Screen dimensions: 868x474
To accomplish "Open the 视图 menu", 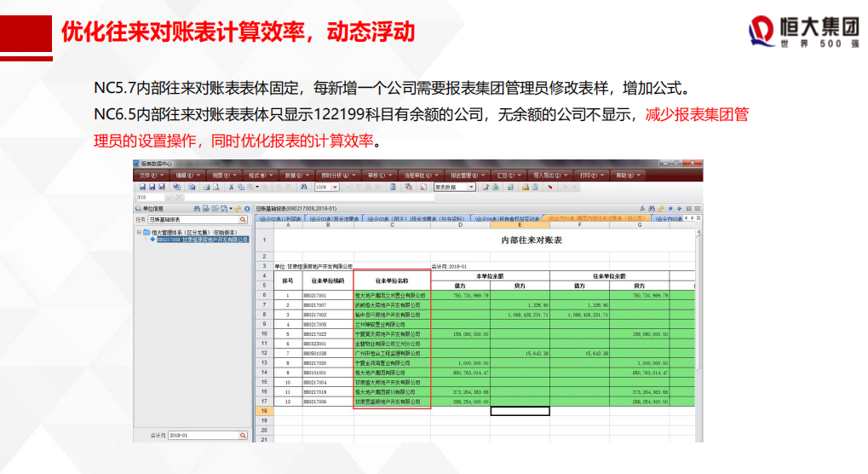I will 224,176.
